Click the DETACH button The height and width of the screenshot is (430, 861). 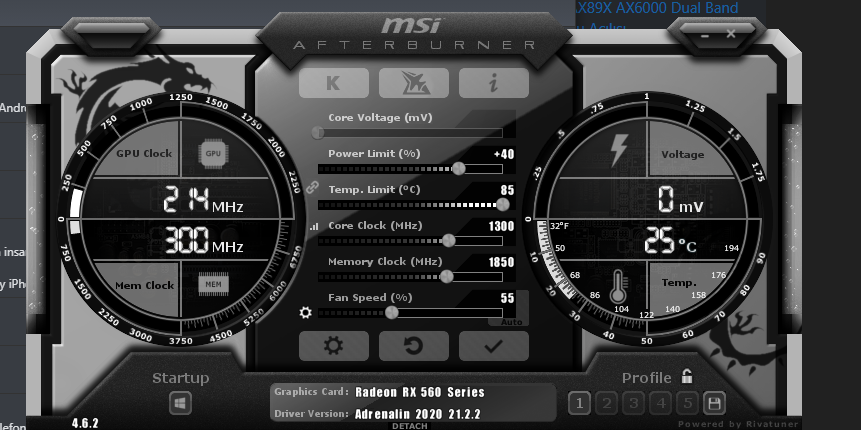tap(410, 426)
